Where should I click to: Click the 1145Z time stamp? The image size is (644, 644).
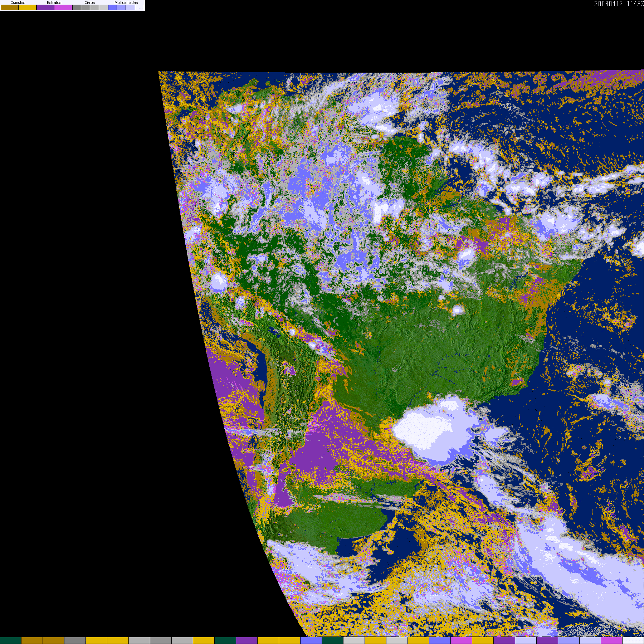pos(635,4)
